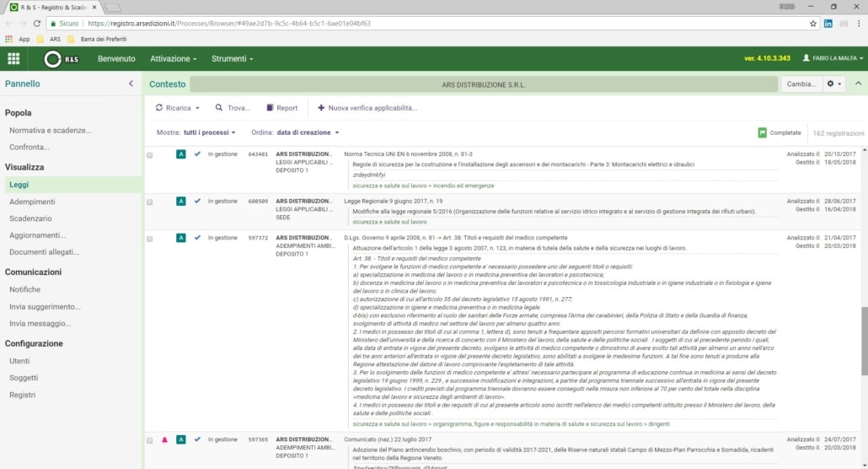868x469 pixels.
Task: Click Normativa e scadenze... link
Action: (51, 130)
